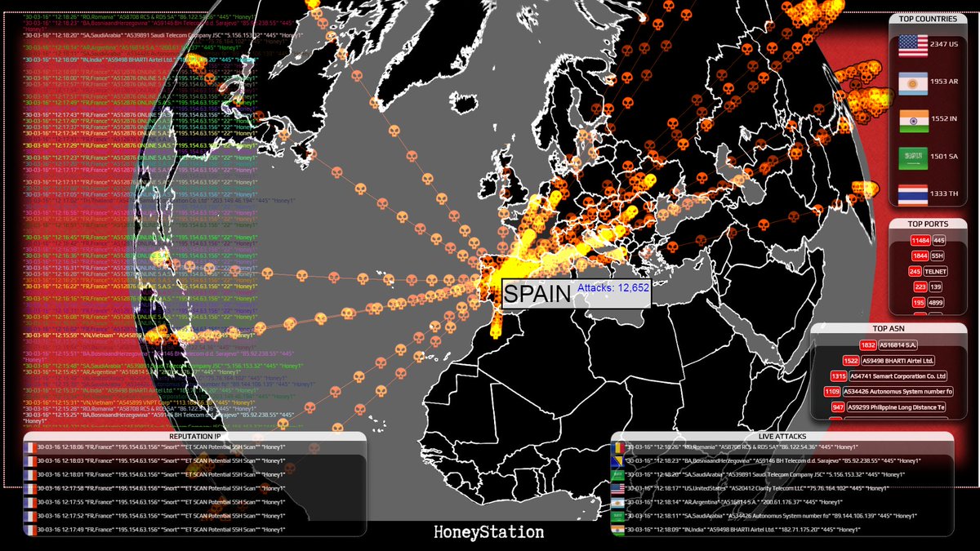This screenshot has width=980, height=551.
Task: Select the Top Ports panel header
Action: click(928, 224)
